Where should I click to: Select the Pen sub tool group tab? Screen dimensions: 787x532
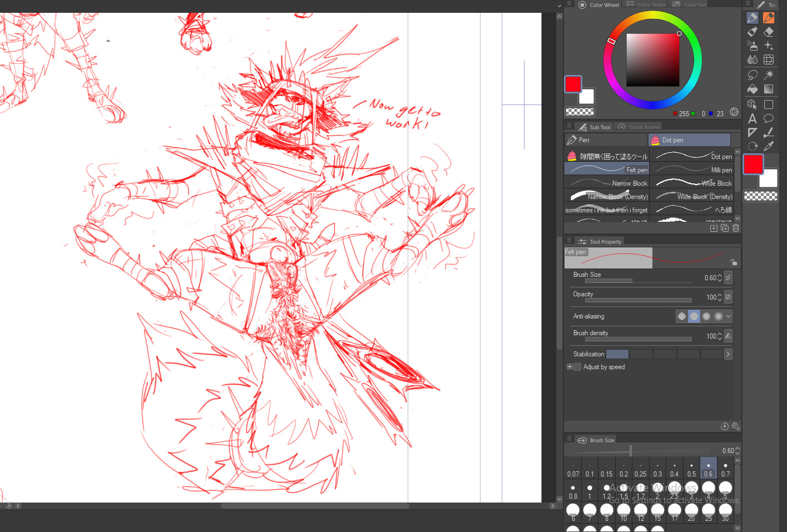click(606, 140)
